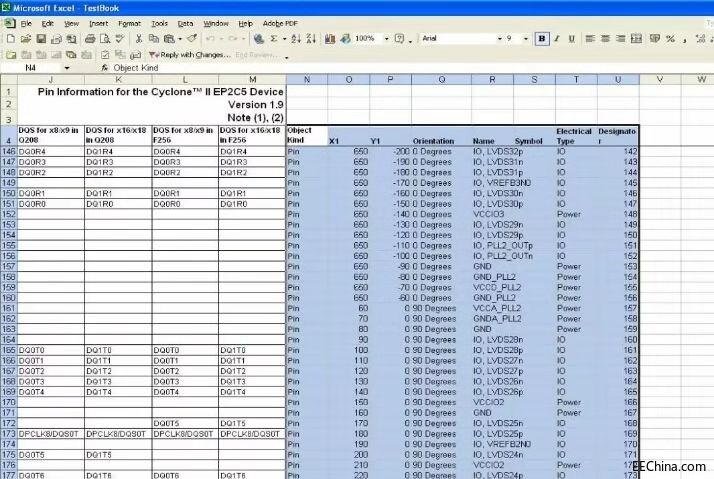Viewport: 714px width, 479px height.
Task: Select column header J
Action: (51, 80)
